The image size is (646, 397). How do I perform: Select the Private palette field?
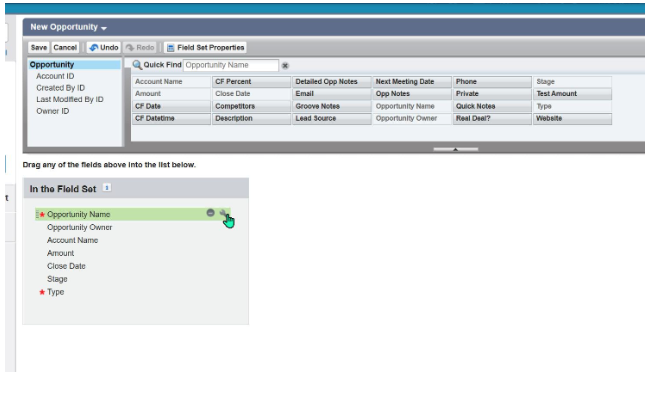click(492, 93)
